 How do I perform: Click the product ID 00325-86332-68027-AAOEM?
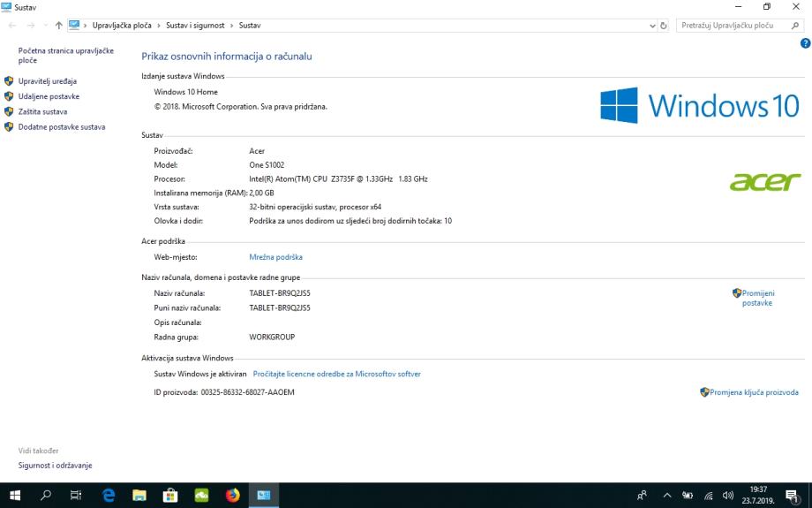(x=247, y=392)
